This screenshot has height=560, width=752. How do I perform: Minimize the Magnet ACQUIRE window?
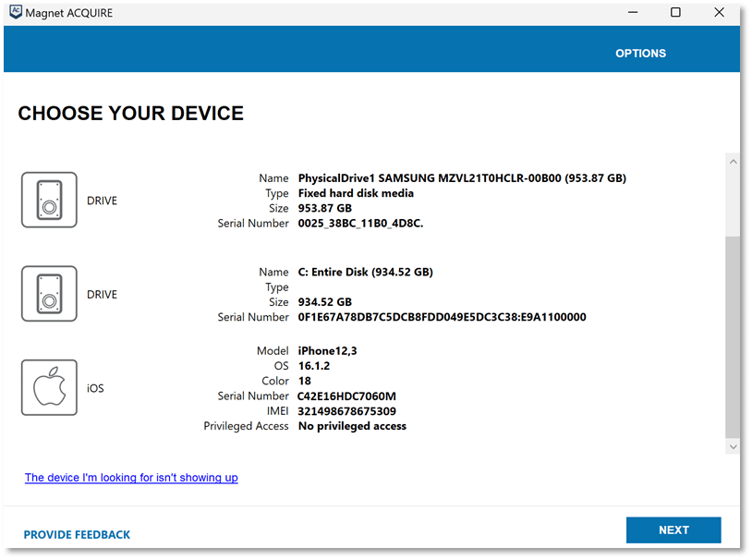(x=633, y=12)
